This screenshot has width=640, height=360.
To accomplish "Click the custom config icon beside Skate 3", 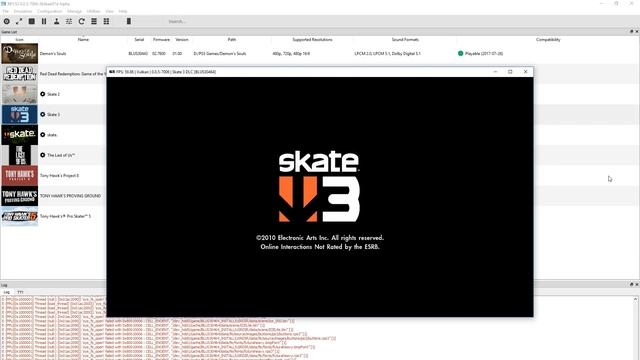I will click(x=42, y=114).
